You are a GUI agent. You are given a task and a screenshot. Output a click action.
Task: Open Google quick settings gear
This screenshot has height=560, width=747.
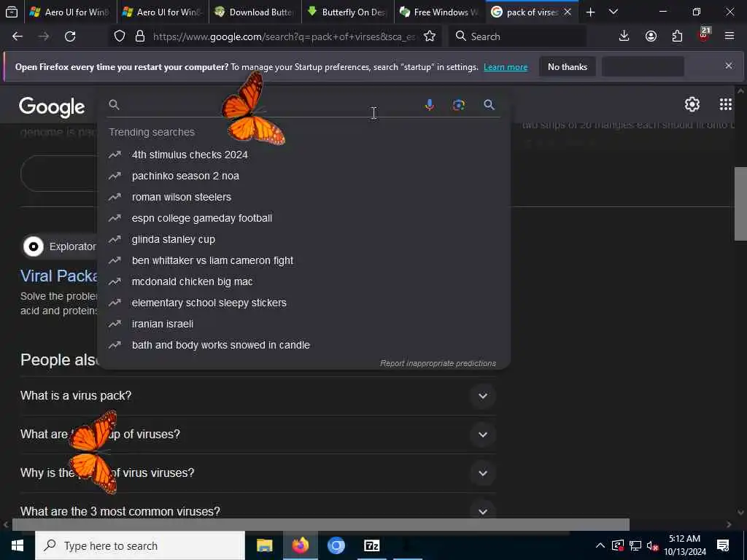[692, 104]
